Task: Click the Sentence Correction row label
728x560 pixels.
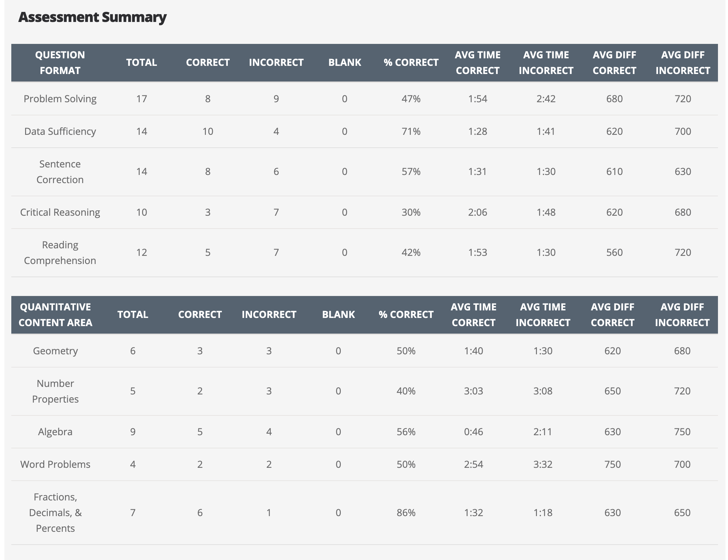Action: (x=60, y=172)
